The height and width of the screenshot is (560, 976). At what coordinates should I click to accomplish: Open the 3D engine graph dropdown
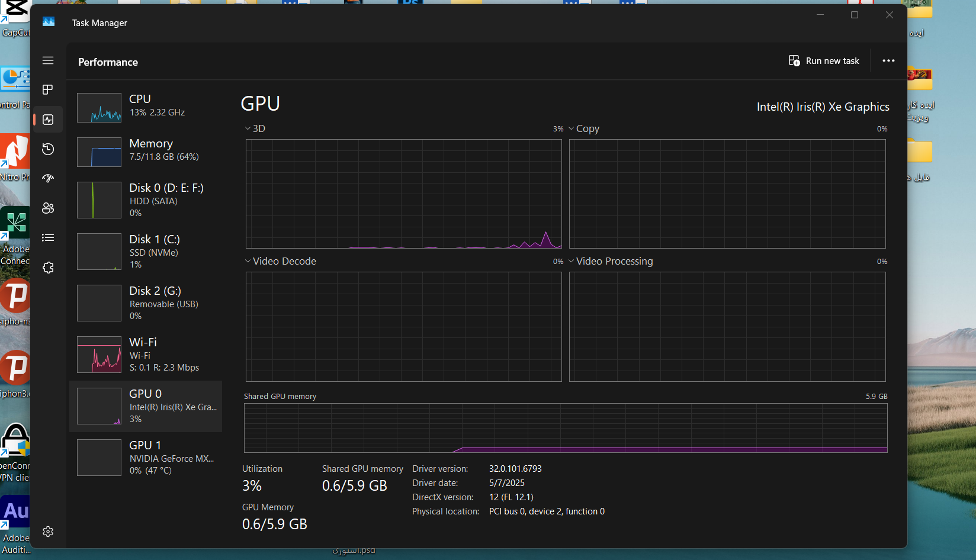[255, 128]
